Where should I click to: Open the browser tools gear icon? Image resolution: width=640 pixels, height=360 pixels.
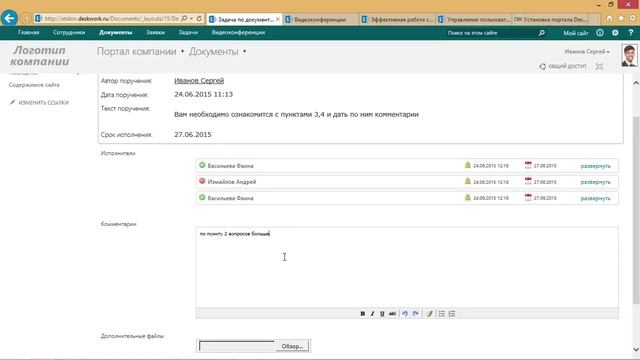(632, 18)
